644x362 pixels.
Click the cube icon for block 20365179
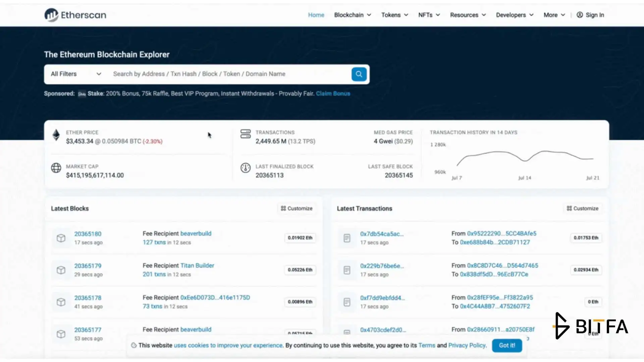[x=61, y=270]
